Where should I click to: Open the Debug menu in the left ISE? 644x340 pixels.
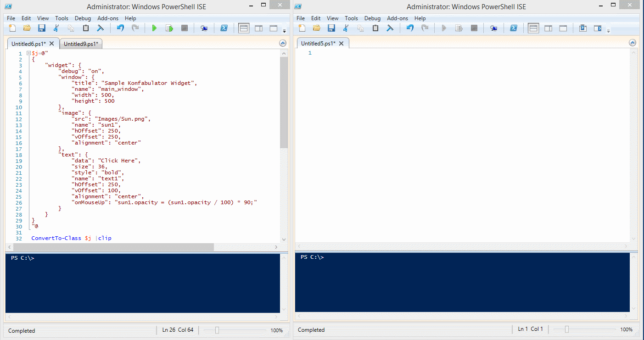coord(83,18)
